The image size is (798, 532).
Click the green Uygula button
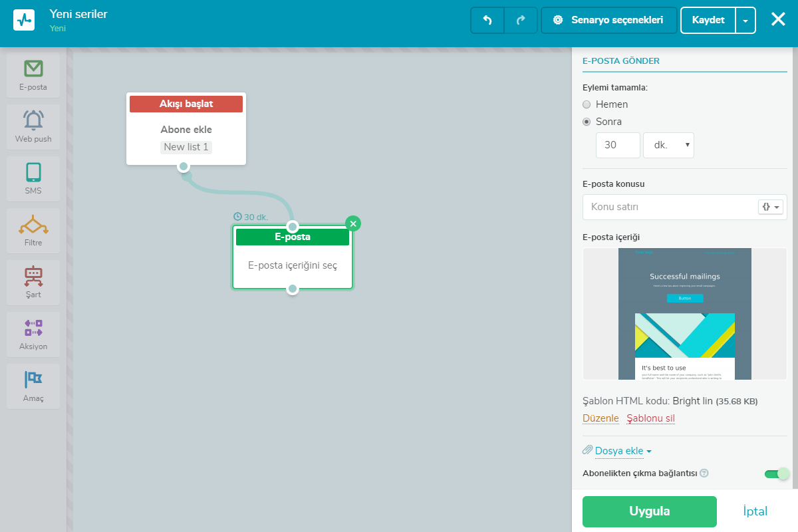[650, 511]
